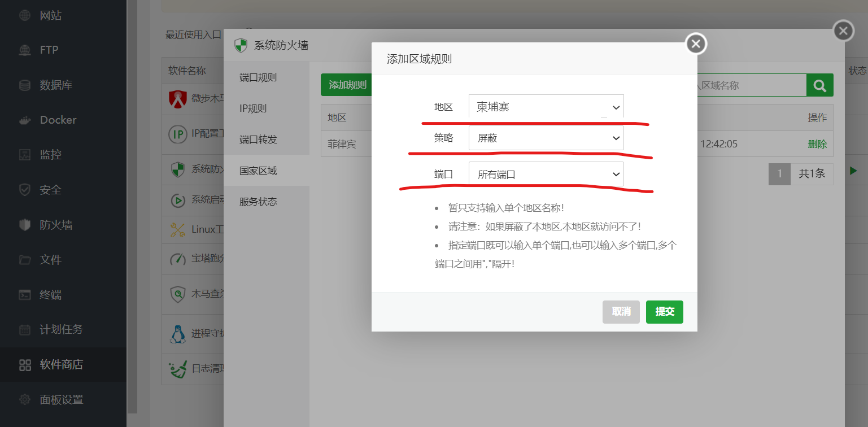Click the 文件 folder icon

pyautogui.click(x=25, y=260)
